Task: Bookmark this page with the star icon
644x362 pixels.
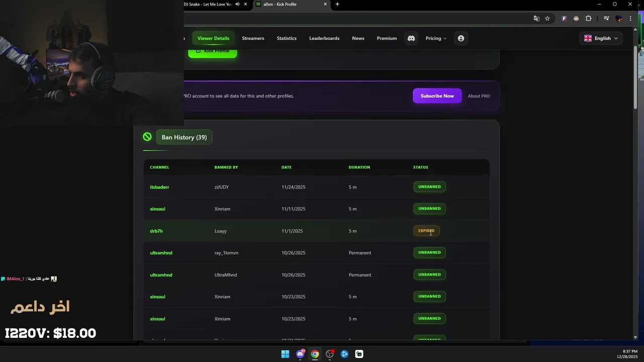Action: point(547,19)
